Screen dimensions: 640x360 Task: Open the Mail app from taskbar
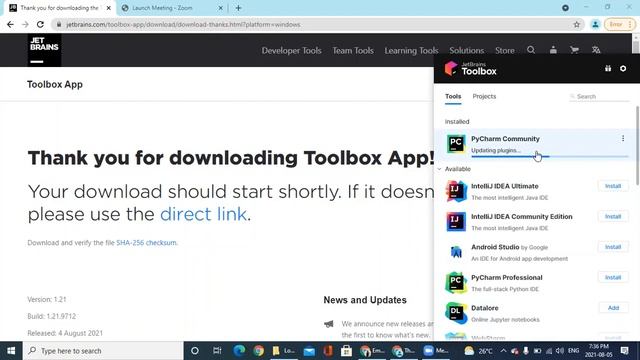(309, 351)
